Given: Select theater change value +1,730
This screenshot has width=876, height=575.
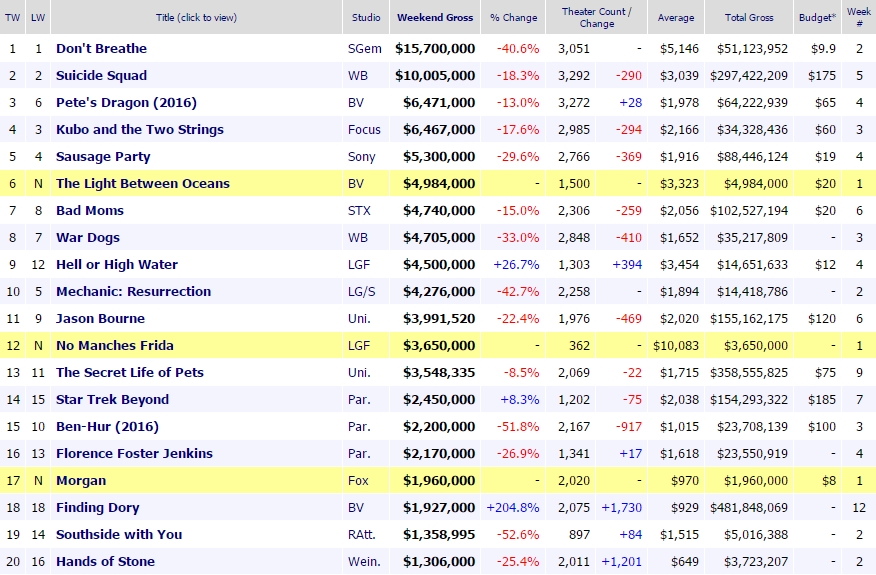Looking at the screenshot, I should 621,507.
